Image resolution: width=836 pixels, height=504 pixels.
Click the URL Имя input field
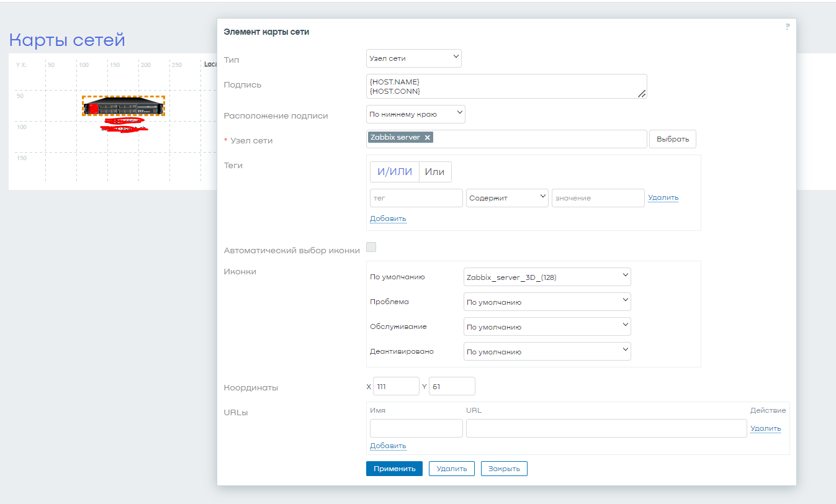416,428
